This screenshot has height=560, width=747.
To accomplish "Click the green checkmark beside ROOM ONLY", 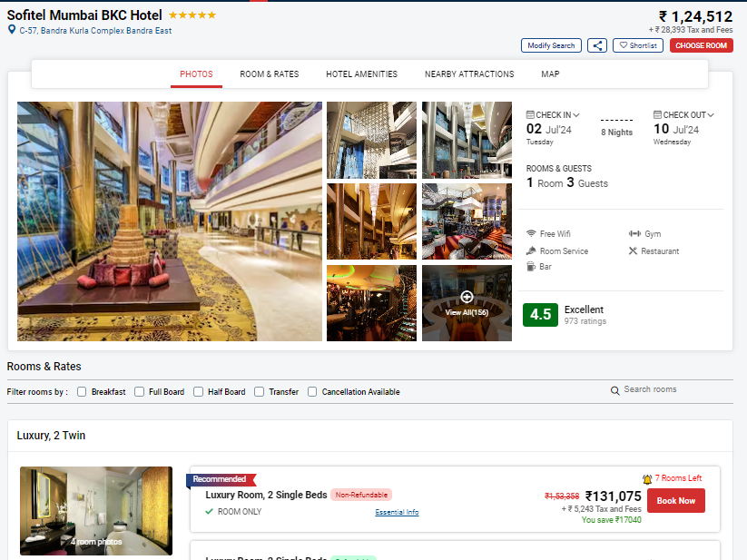I will tap(209, 511).
